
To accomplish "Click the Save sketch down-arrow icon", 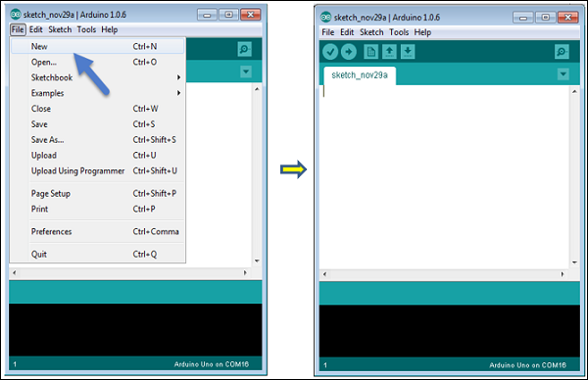I will click(408, 52).
